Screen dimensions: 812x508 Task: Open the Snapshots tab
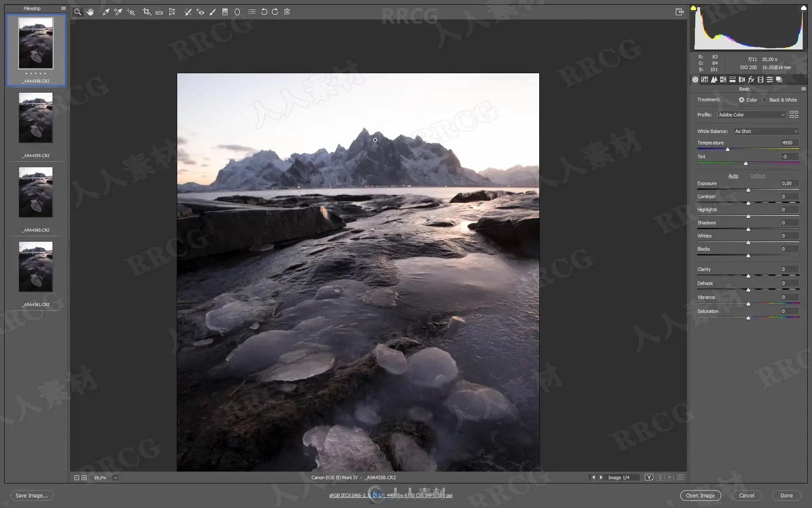779,80
